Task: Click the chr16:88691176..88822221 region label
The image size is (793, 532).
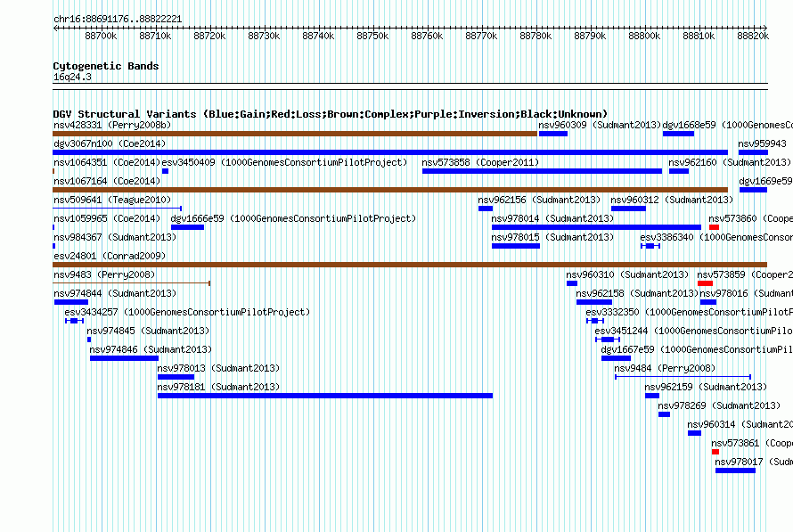Action: pyautogui.click(x=118, y=20)
